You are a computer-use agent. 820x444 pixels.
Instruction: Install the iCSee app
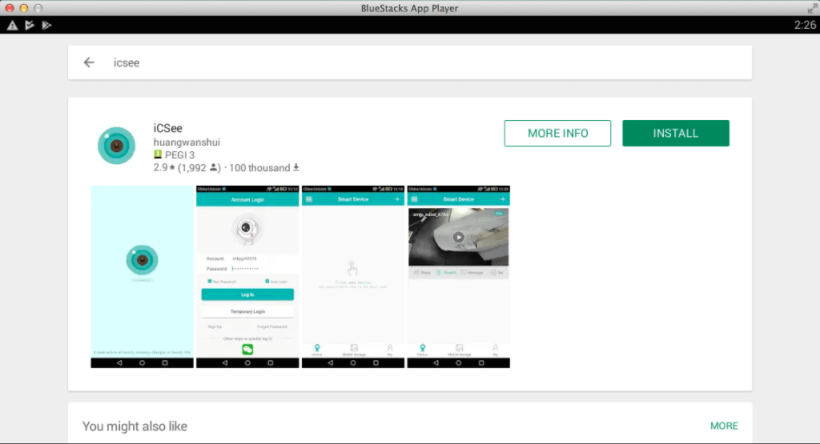tap(676, 133)
